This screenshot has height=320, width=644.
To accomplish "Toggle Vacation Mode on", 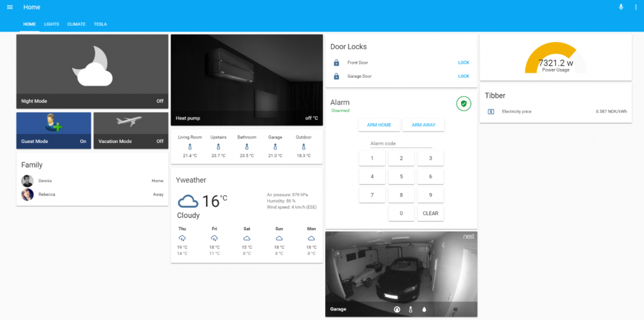I will point(131,130).
